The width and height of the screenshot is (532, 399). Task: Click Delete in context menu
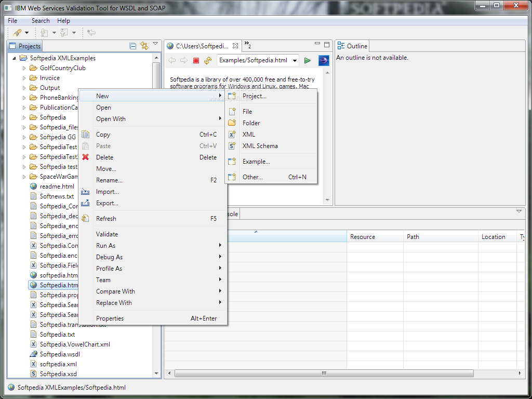[153, 157]
